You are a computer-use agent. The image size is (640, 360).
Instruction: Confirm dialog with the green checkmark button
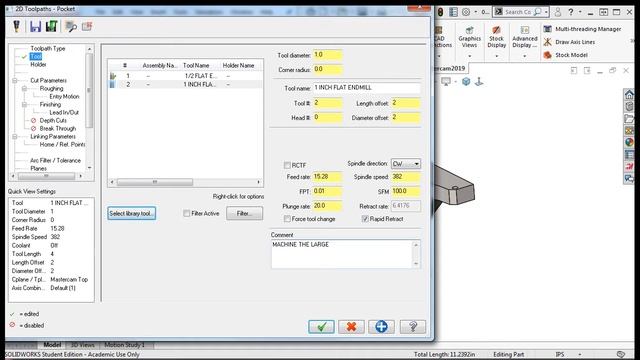[321, 327]
